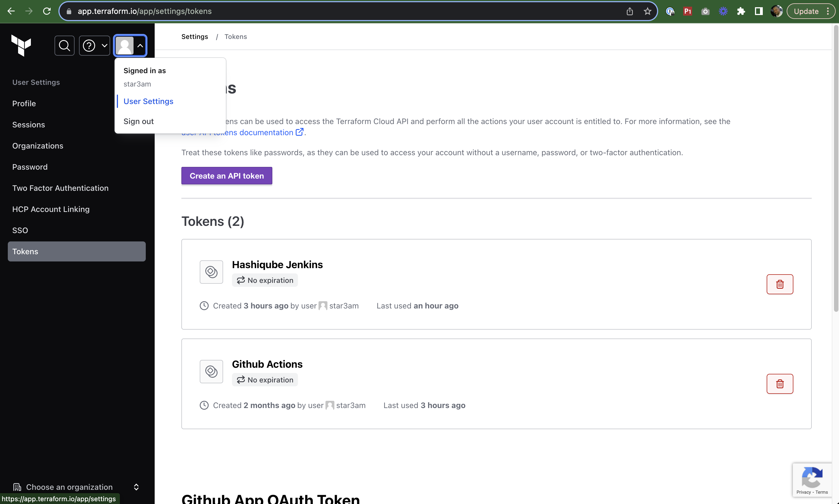Click star3am username in dropdown menu
This screenshot has height=504, width=839.
pyautogui.click(x=137, y=84)
